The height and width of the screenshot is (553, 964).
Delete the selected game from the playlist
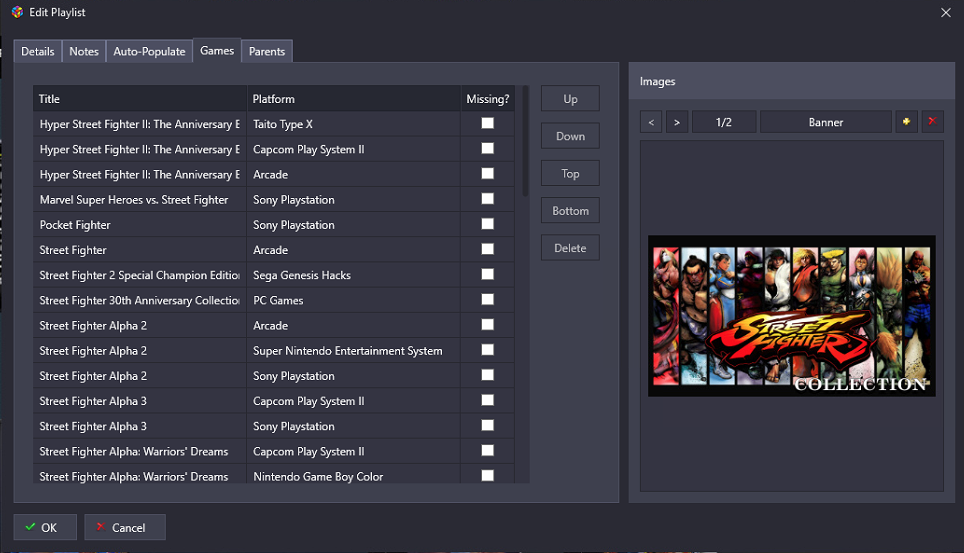pos(570,248)
